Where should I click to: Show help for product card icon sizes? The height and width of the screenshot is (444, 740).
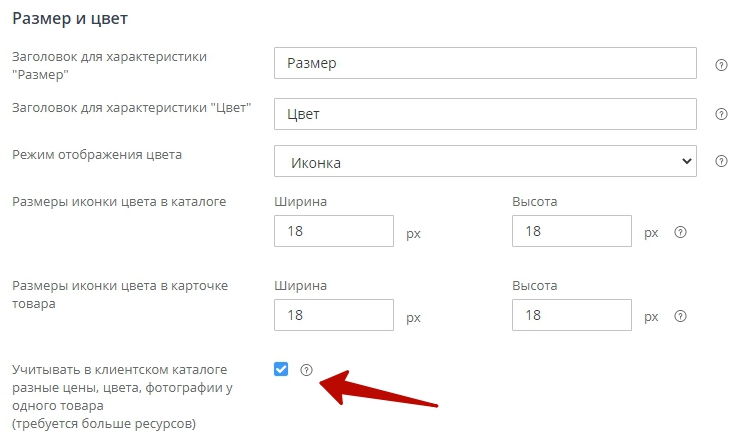pyautogui.click(x=681, y=316)
